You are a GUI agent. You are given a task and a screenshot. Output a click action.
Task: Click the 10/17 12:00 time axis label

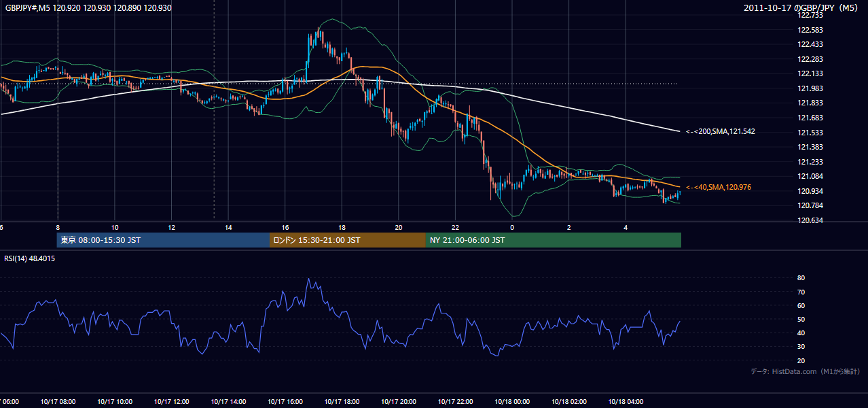click(171, 401)
